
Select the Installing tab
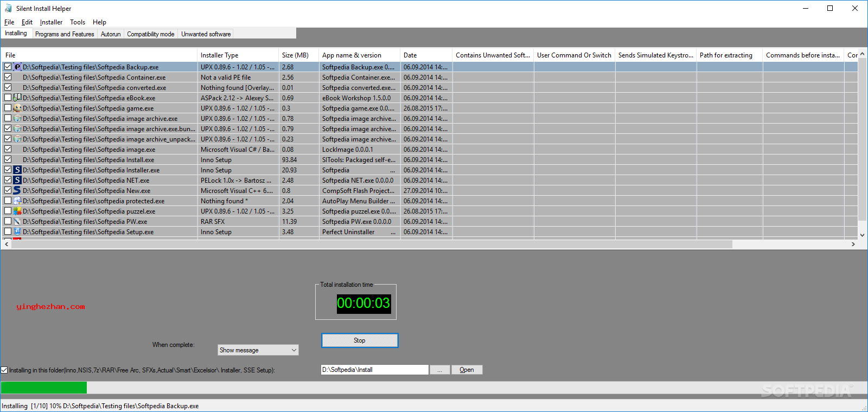[x=16, y=33]
